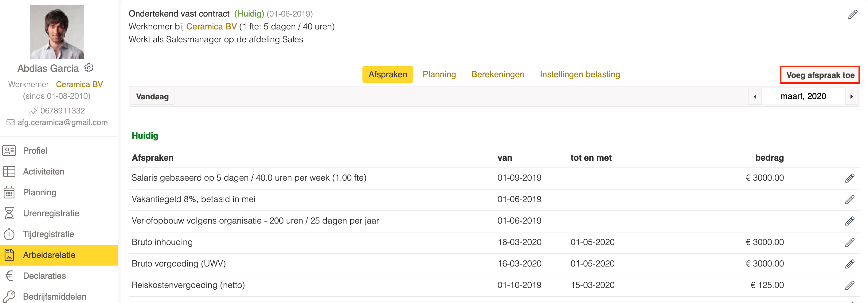The height and width of the screenshot is (303, 868).
Task: Click the Bedrijfsmiddelen key icon
Action: pos(9,297)
